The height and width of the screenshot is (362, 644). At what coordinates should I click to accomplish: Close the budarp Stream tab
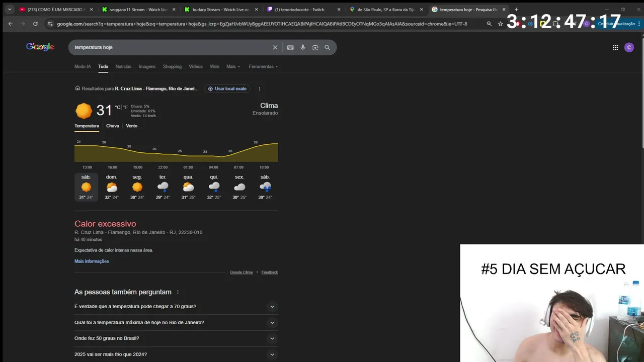256,10
